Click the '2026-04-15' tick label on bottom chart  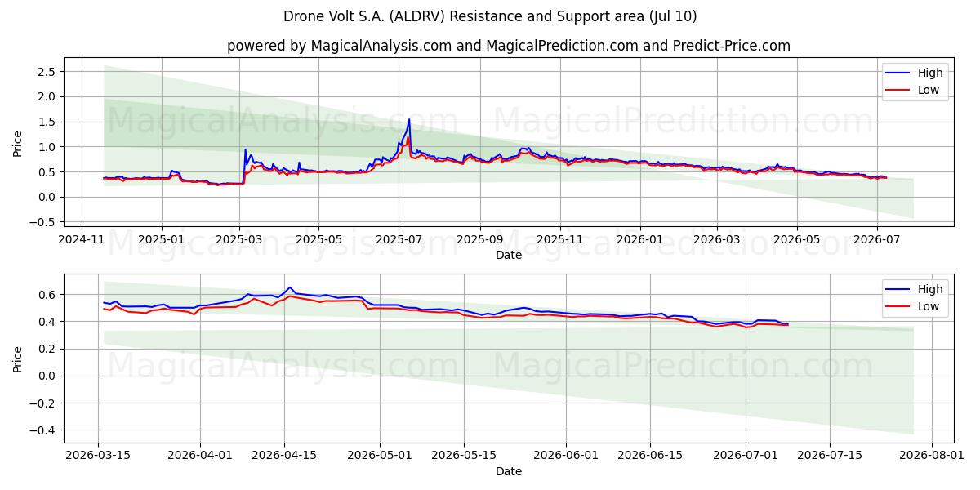point(284,456)
